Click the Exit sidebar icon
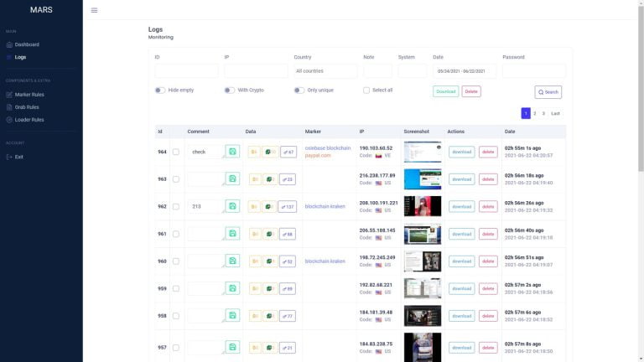This screenshot has width=644, height=362. tap(9, 158)
